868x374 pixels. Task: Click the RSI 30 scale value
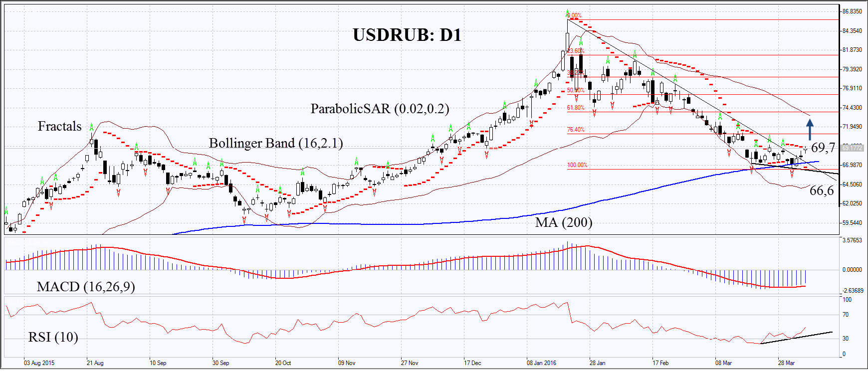pos(846,339)
